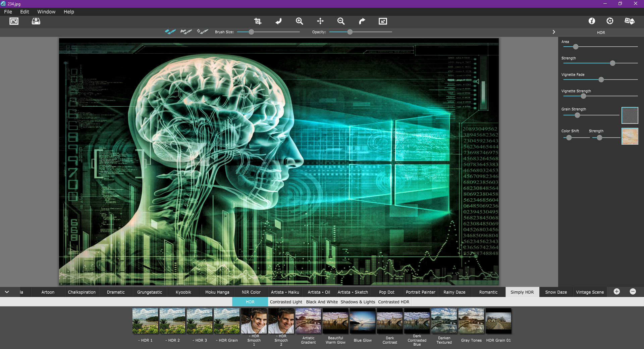Click the zoom in magnifier

(299, 21)
